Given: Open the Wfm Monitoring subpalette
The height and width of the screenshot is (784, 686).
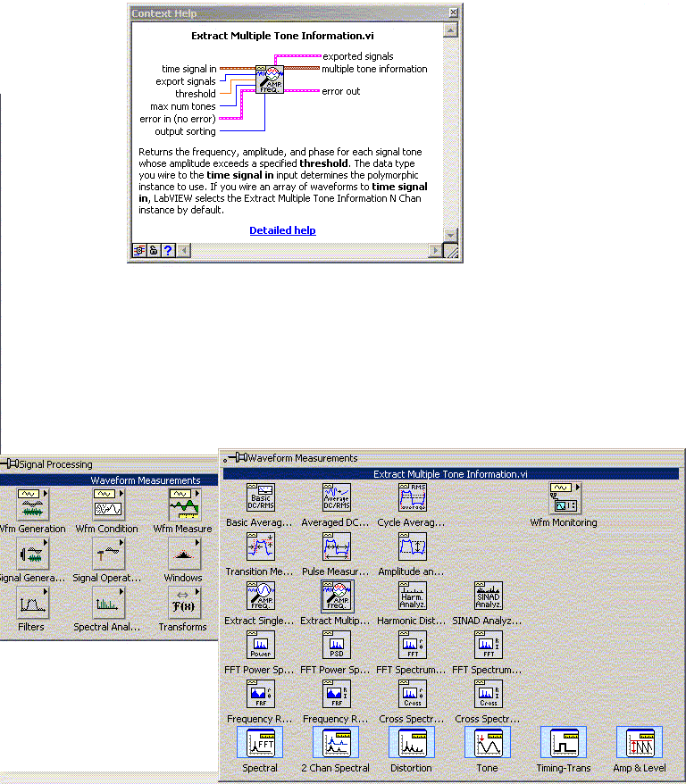Looking at the screenshot, I should [x=565, y=498].
